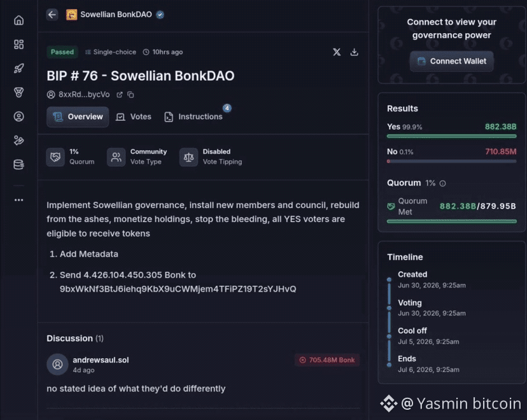Click the verified badge beside Sowellian BonkDAO
Image resolution: width=527 pixels, height=420 pixels.
point(160,15)
